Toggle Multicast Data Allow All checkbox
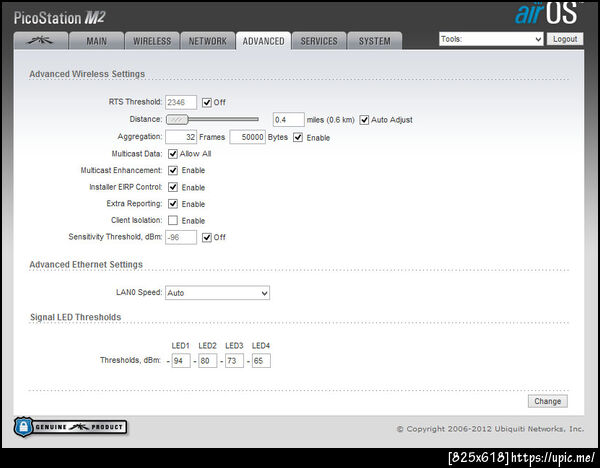This screenshot has width=600, height=468. (x=173, y=154)
